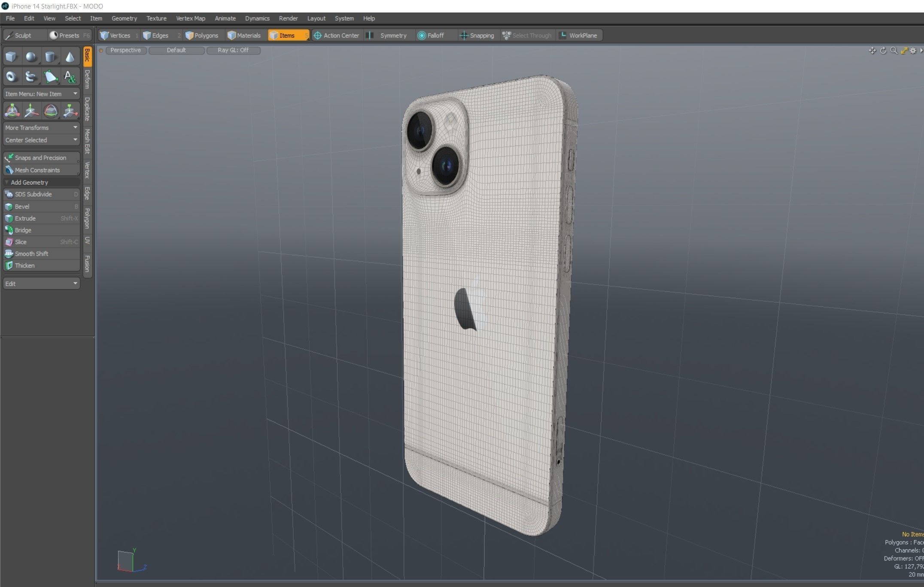The image size is (924, 587).
Task: Switch to Materials selection mode
Action: 246,36
